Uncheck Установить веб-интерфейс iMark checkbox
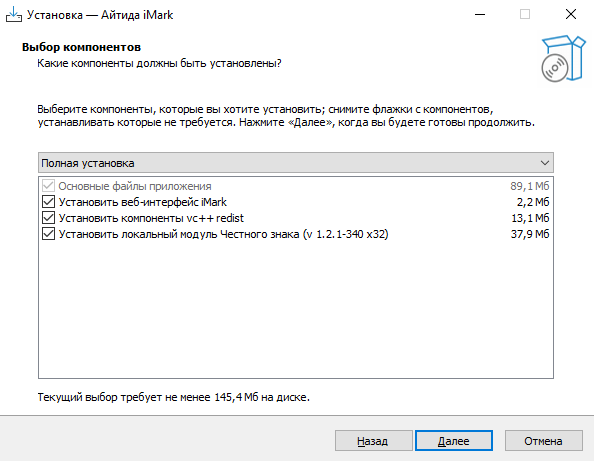This screenshot has width=594, height=461. 48,202
